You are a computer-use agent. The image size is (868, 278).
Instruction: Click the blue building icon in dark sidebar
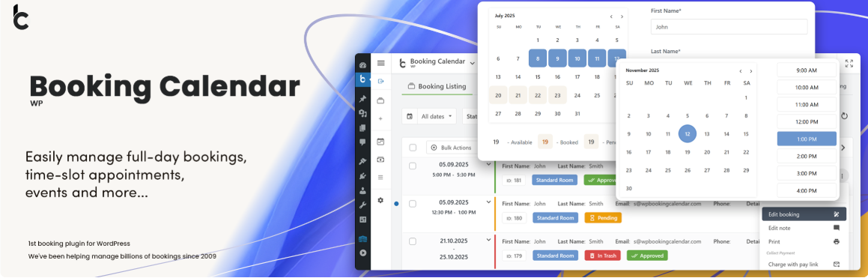pos(362,239)
